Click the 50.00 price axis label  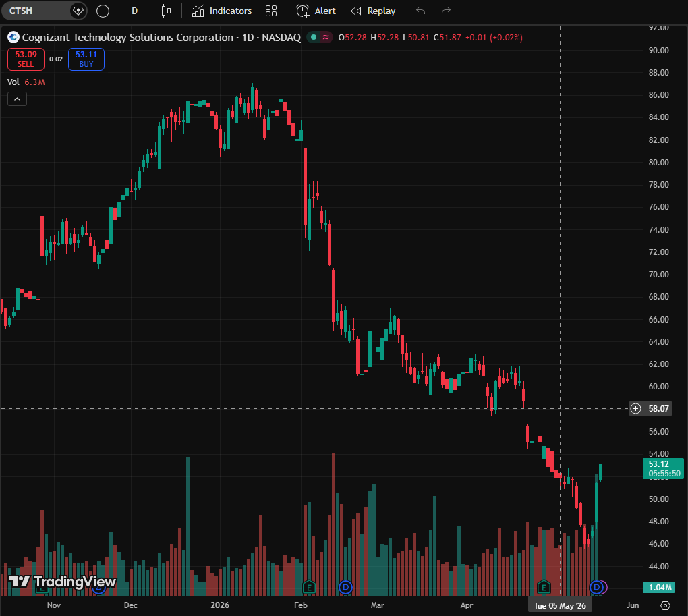click(x=658, y=499)
